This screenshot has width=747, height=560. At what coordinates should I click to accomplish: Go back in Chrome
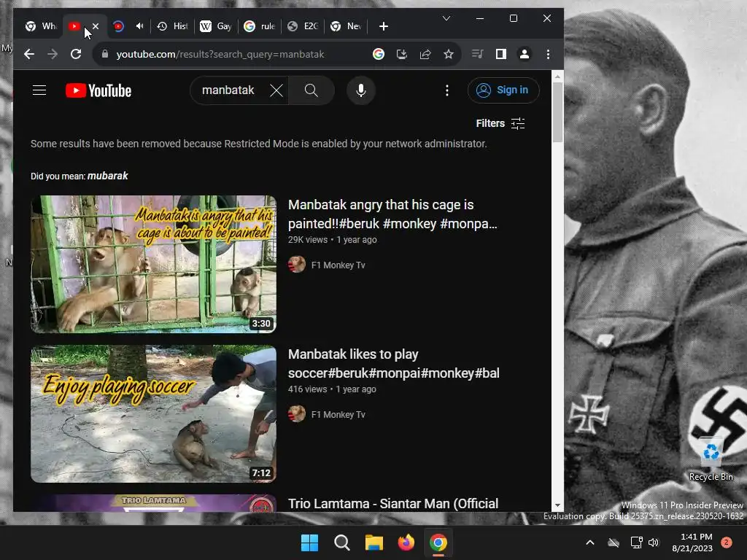29,54
